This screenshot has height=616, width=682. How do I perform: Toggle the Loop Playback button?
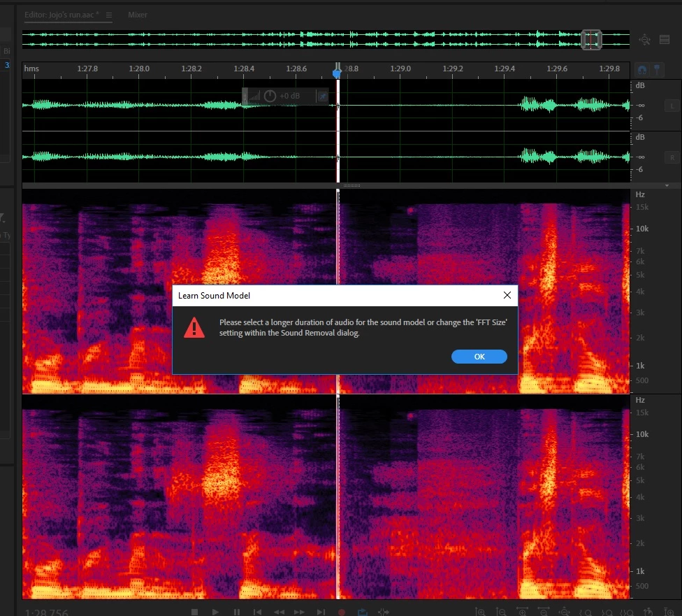click(x=362, y=612)
